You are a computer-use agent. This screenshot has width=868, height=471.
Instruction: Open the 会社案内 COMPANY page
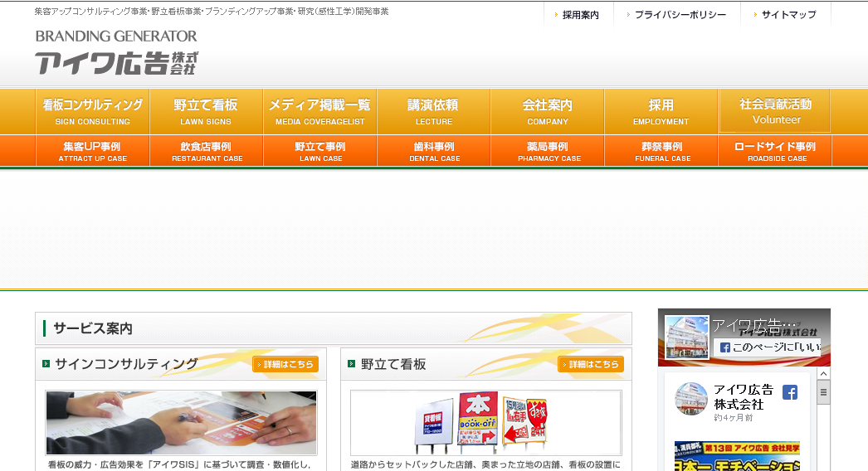pos(547,111)
